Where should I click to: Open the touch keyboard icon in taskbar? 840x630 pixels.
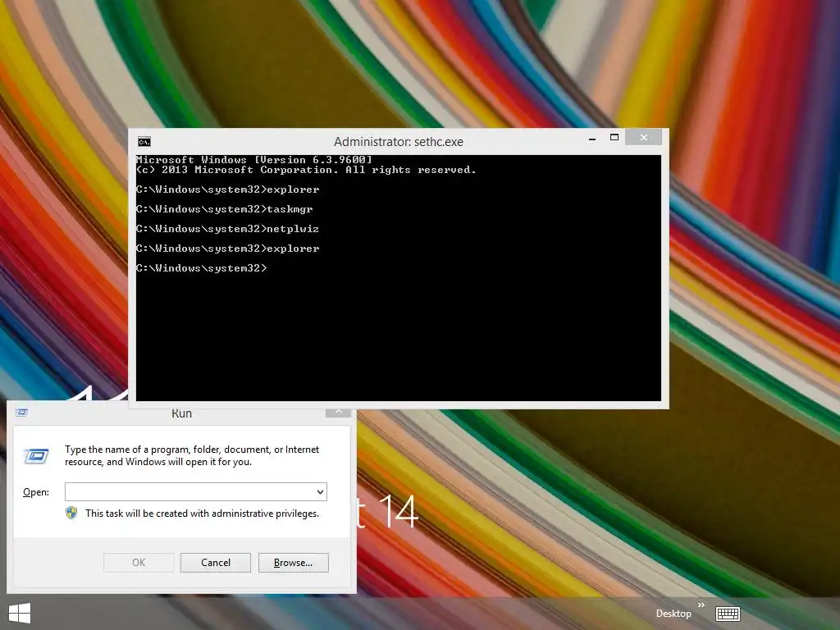(728, 614)
